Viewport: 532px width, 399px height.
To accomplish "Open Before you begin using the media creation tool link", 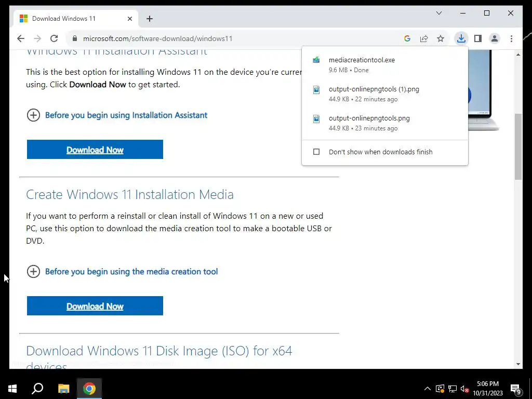I will point(131,272).
